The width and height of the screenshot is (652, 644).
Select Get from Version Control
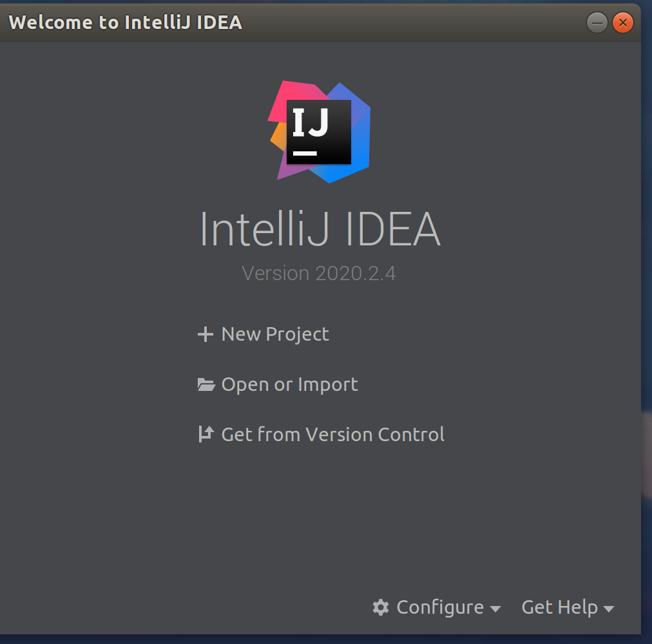(x=332, y=435)
